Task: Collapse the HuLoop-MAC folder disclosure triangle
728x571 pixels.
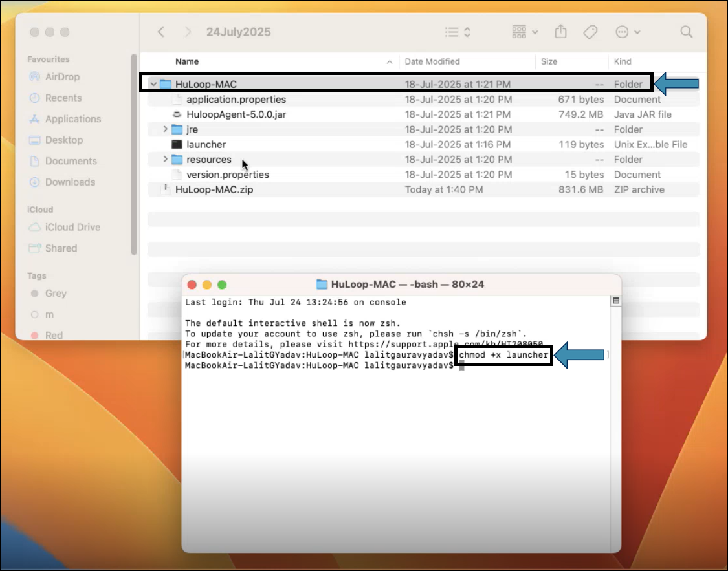Action: click(153, 85)
